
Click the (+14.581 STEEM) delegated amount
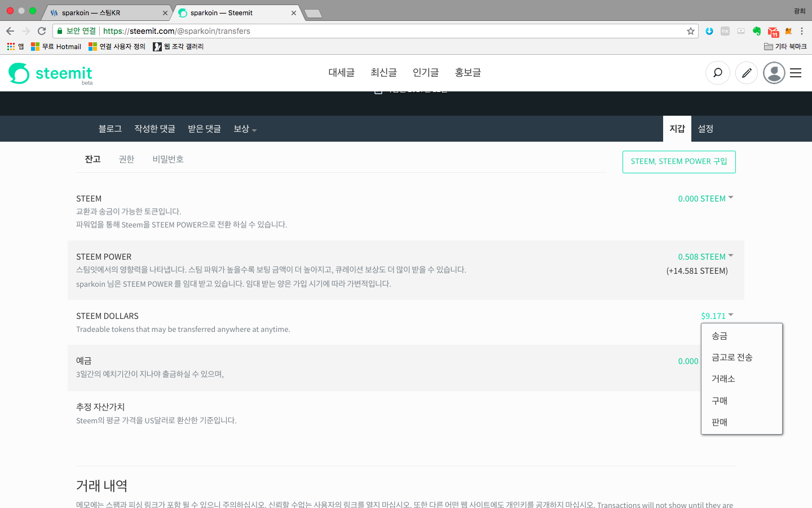[x=697, y=271]
